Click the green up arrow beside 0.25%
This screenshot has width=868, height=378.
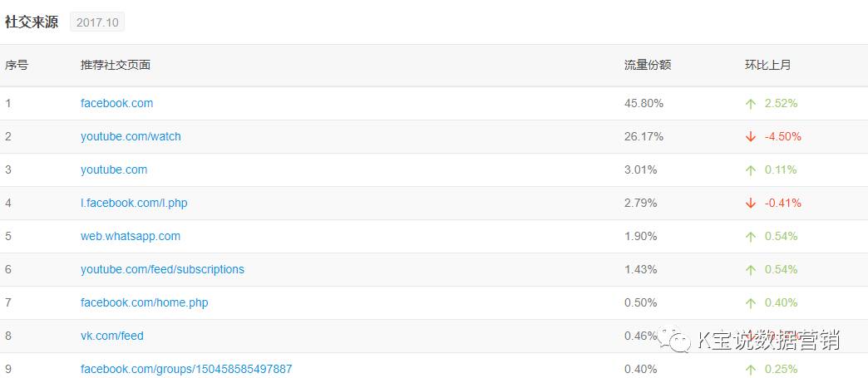tap(751, 370)
